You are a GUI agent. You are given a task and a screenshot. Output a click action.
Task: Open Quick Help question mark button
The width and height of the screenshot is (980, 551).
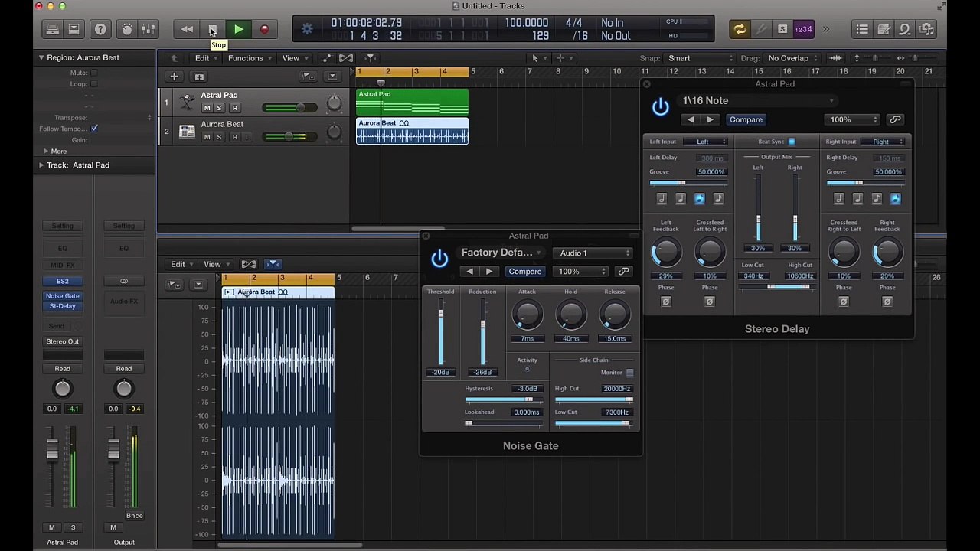click(100, 30)
